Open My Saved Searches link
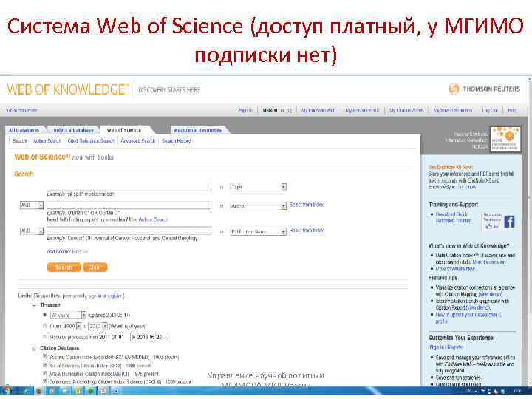 [x=453, y=111]
